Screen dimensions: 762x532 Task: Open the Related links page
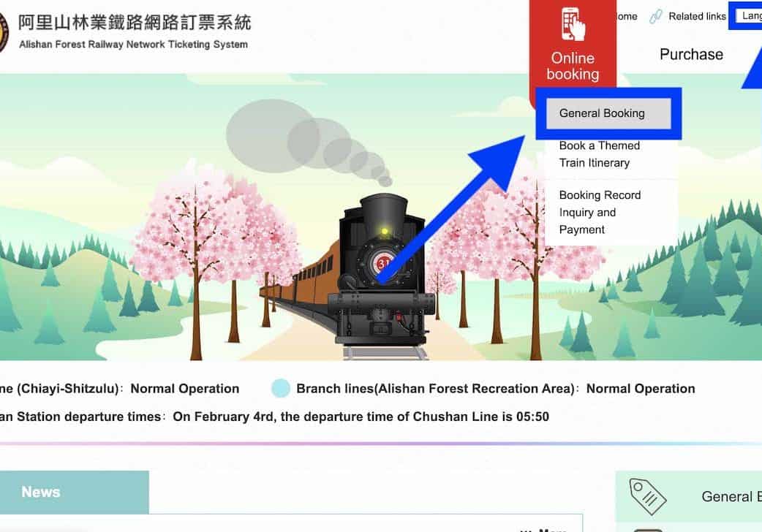coord(697,17)
